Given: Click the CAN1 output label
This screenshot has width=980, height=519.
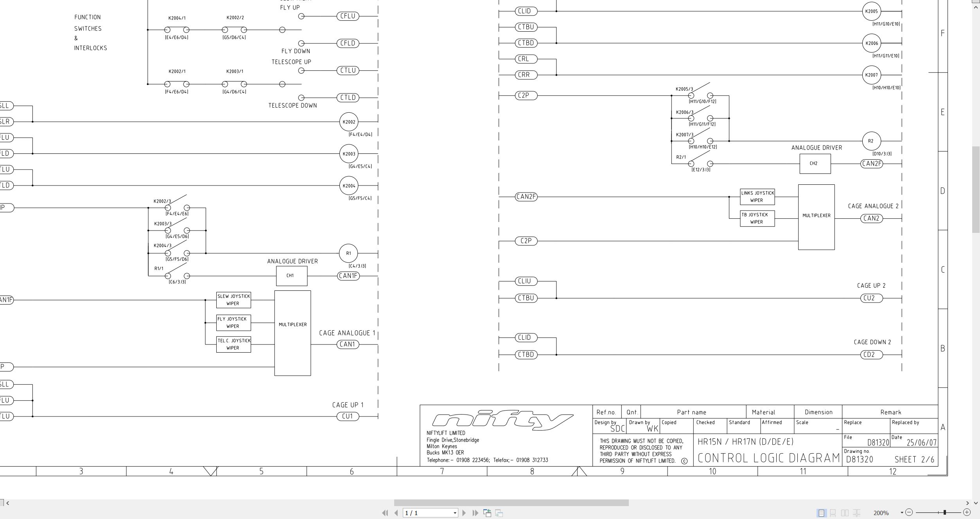Looking at the screenshot, I should click(x=347, y=344).
